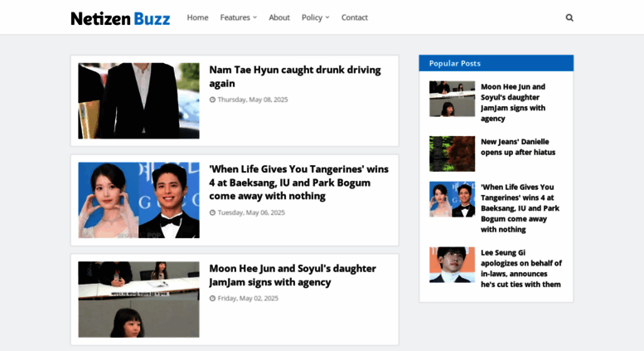644x351 pixels.
Task: Open article Nam Tae Hyun caught drunk driving again
Action: coord(295,76)
